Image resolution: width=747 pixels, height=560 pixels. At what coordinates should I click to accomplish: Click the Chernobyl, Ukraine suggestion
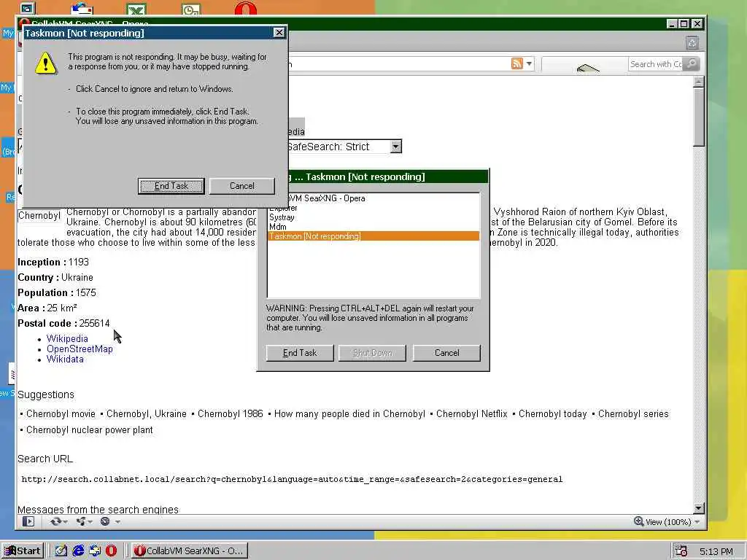146,414
